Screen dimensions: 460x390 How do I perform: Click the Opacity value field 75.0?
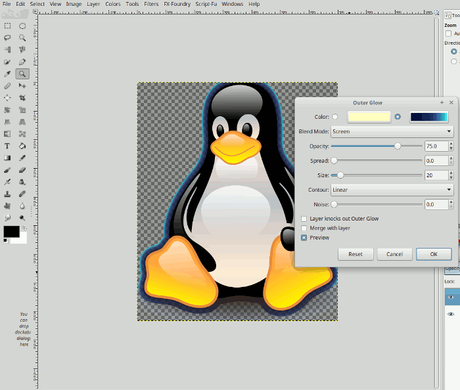pos(436,146)
